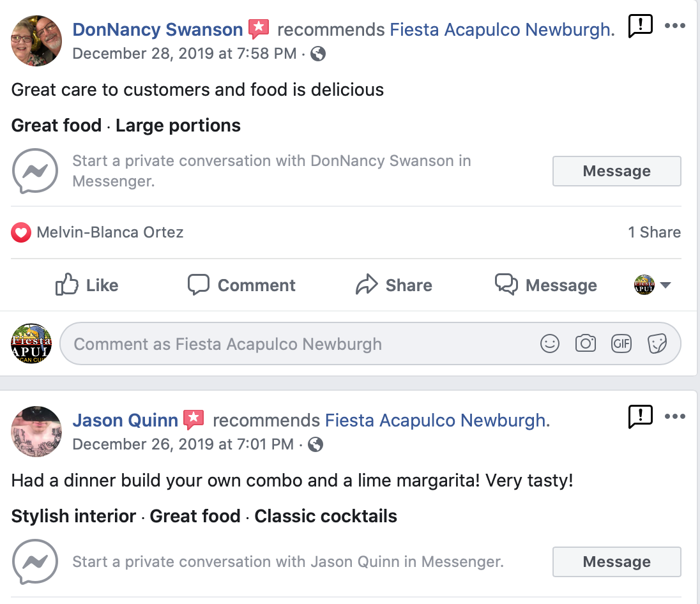Like DonNancy Swanson's recommendation
This screenshot has width=700, height=604.
(87, 285)
